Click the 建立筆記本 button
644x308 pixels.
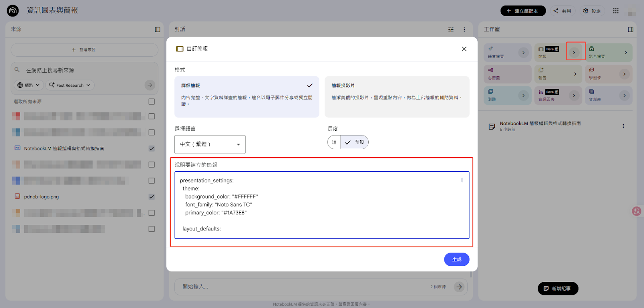523,11
